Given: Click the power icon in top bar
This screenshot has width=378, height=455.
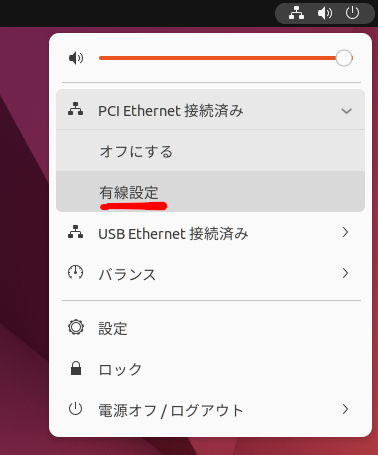Looking at the screenshot, I should click(x=352, y=13).
